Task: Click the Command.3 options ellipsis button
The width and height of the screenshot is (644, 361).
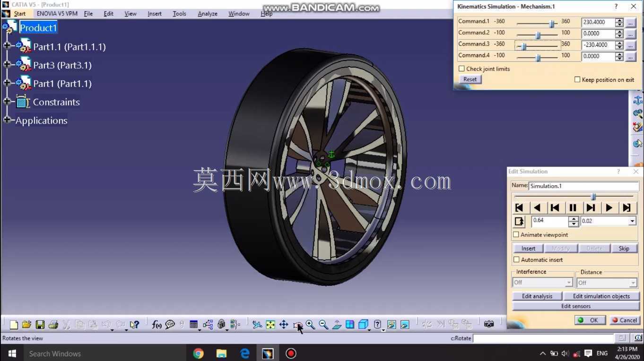Action: [630, 45]
